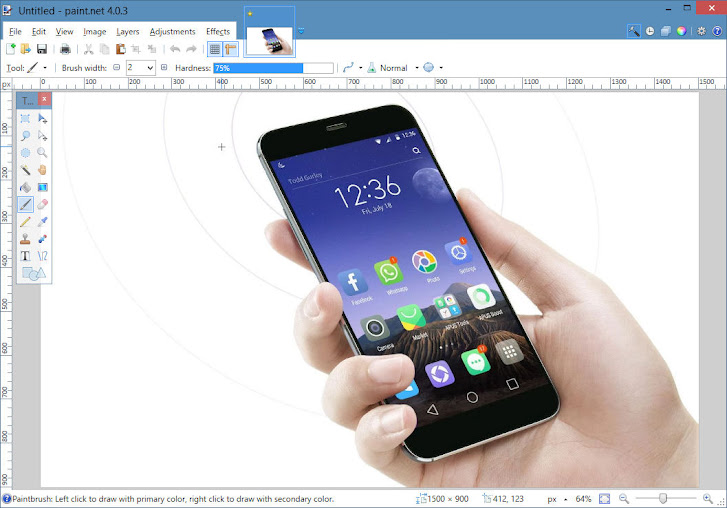The height and width of the screenshot is (508, 727).
Task: Select the Line/Curve tool
Action: coord(42,256)
